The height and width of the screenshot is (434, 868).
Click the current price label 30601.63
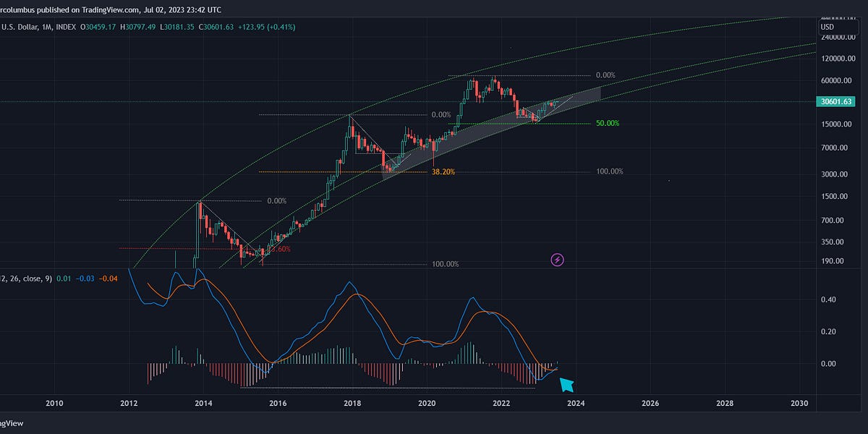[x=835, y=101]
